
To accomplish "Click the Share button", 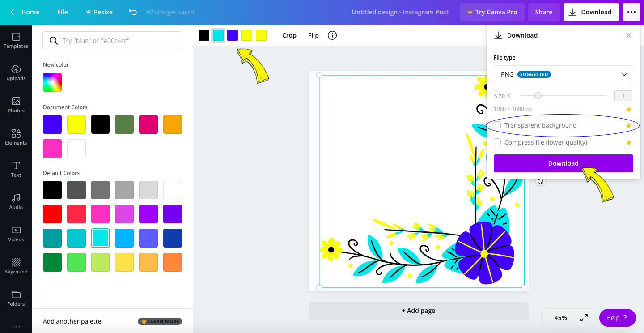I will tap(544, 12).
